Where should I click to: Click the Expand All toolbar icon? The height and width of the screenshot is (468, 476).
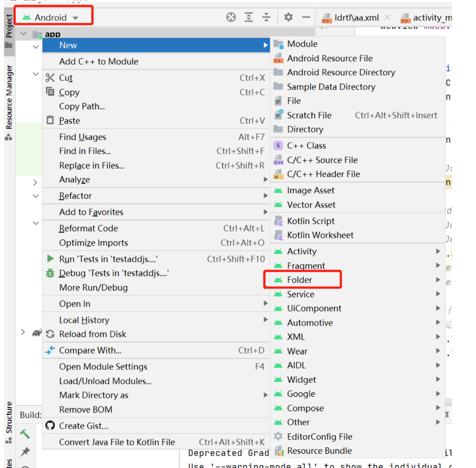(249, 17)
